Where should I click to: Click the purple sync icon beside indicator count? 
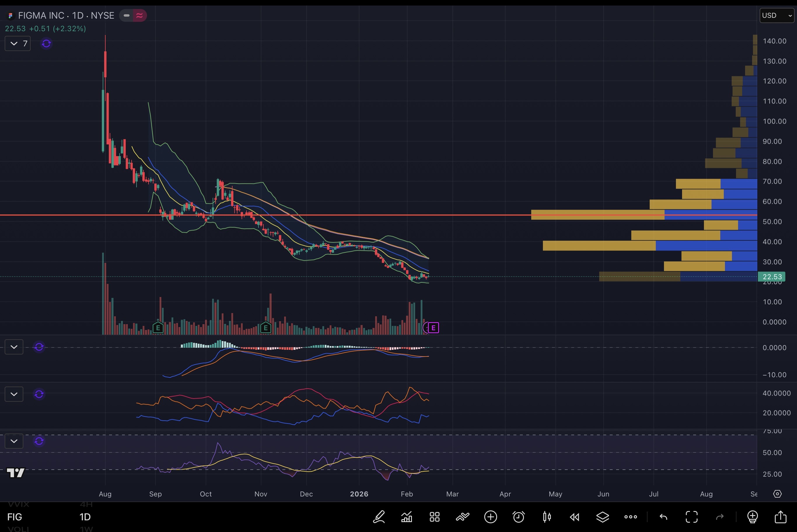point(46,43)
